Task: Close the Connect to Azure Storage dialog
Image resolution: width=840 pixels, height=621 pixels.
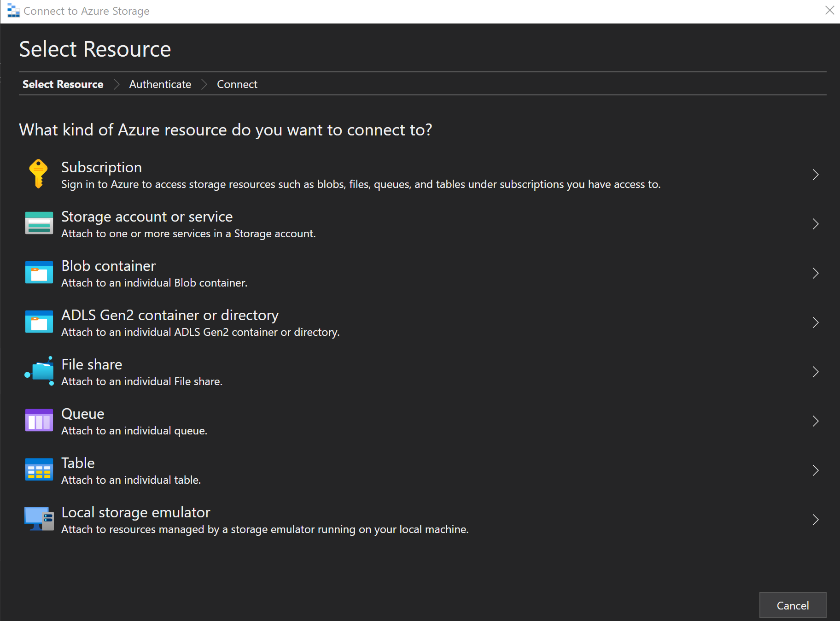Action: (x=829, y=11)
